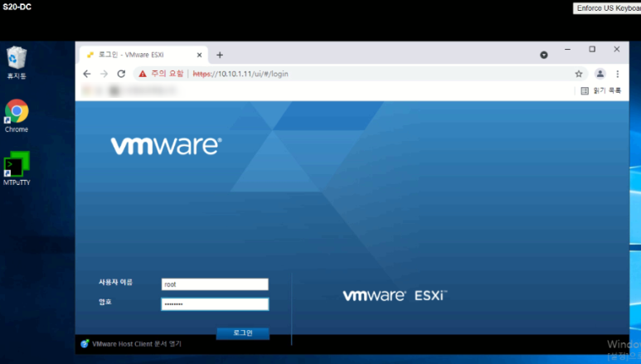Viewport: 641px width, 364px height.
Task: Click the VMware Host Client help icon
Action: (85, 343)
